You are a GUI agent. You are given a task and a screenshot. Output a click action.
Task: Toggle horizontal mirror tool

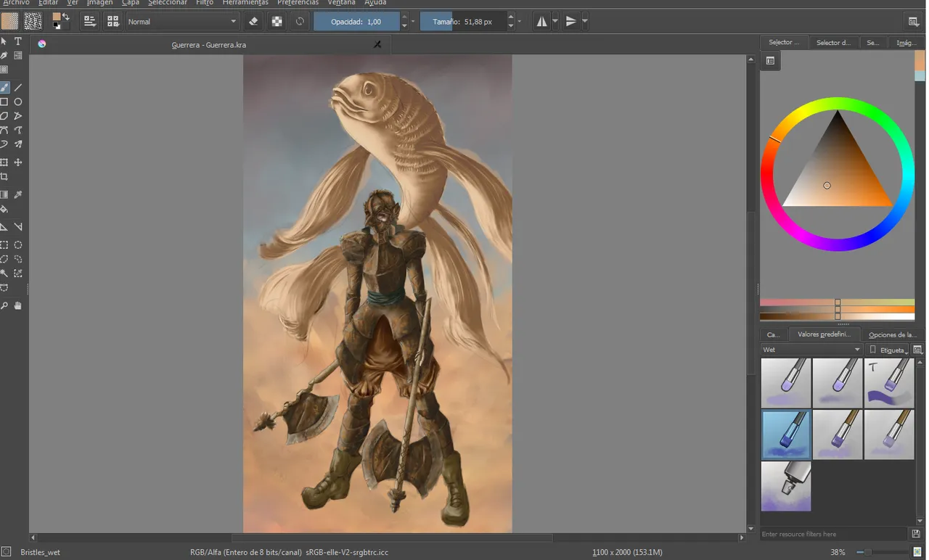541,22
